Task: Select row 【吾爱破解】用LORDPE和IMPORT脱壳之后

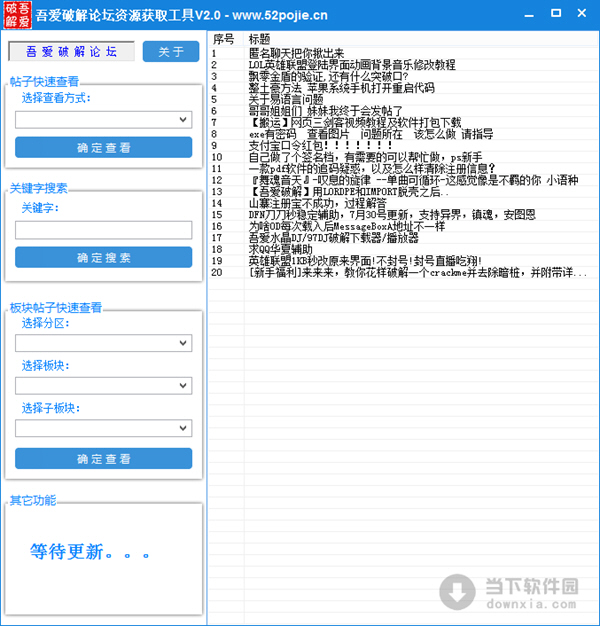Action: pyautogui.click(x=403, y=192)
